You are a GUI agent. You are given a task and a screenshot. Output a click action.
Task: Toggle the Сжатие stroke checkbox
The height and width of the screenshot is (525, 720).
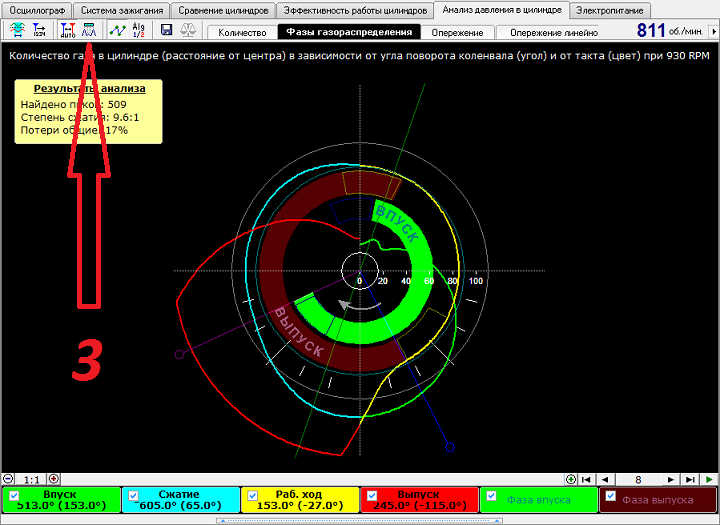point(133,496)
